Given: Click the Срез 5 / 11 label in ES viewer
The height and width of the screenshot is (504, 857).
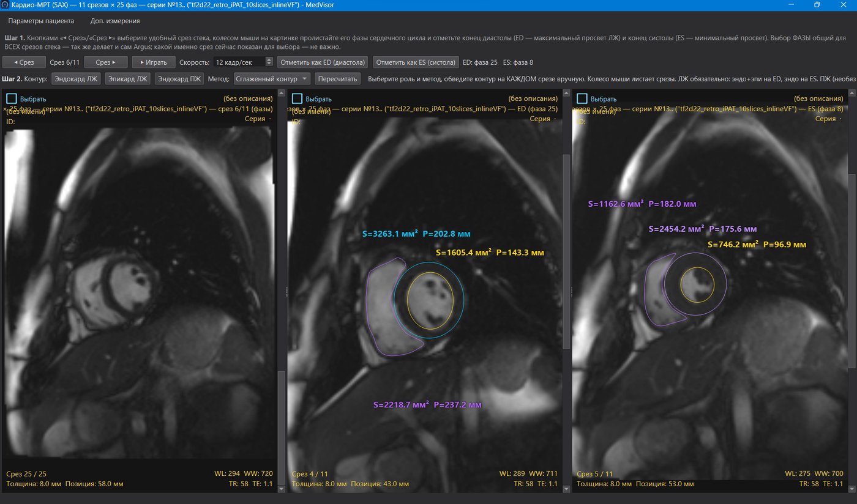Looking at the screenshot, I should click(x=596, y=474).
